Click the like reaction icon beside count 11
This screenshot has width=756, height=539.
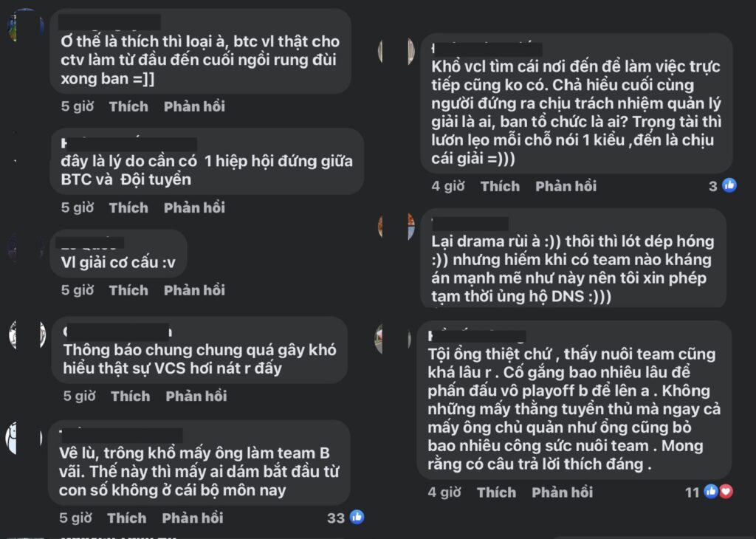click(709, 492)
